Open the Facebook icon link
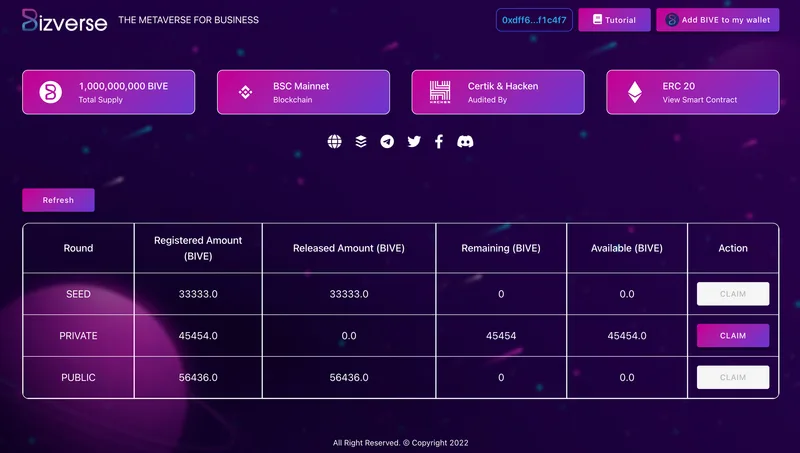 click(439, 142)
